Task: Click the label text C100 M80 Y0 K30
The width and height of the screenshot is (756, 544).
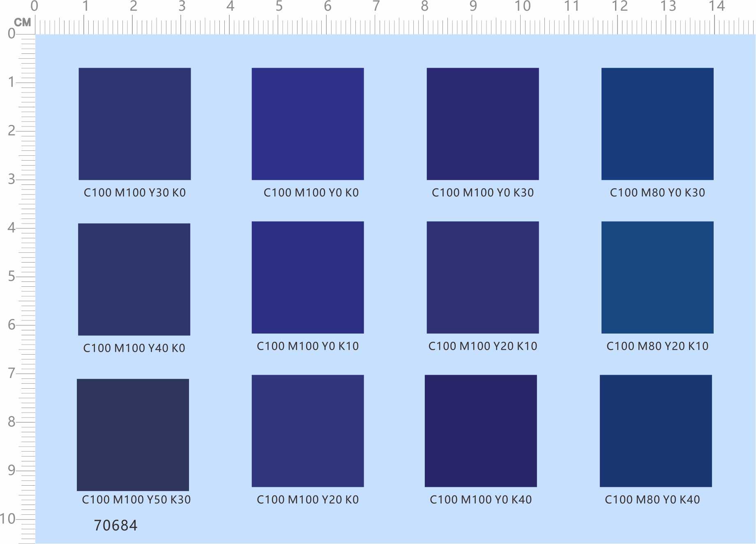Action: point(657,193)
